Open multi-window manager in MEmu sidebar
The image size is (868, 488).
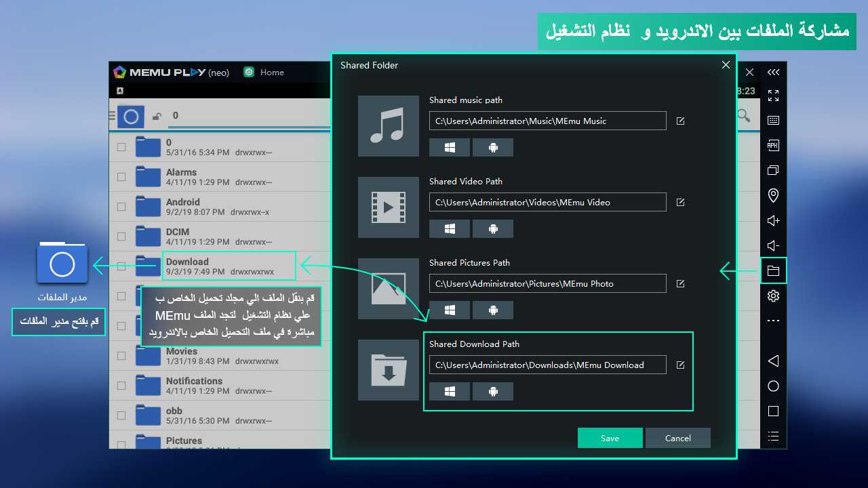[773, 170]
